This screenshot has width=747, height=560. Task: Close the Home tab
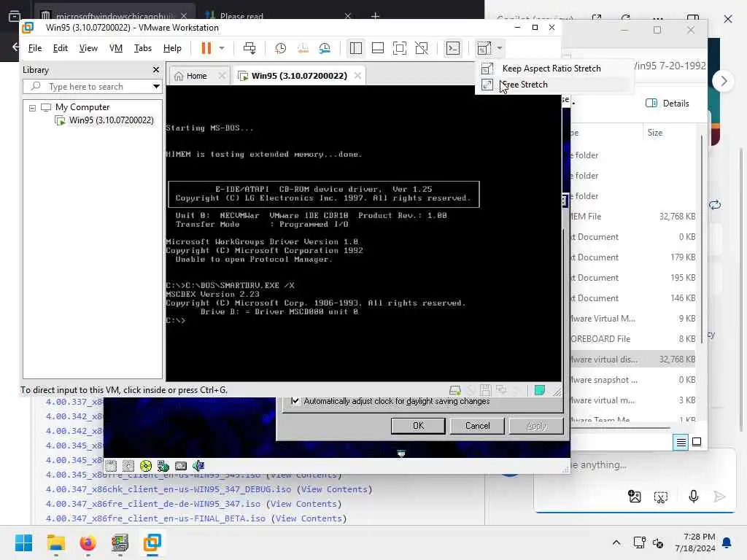coord(222,76)
